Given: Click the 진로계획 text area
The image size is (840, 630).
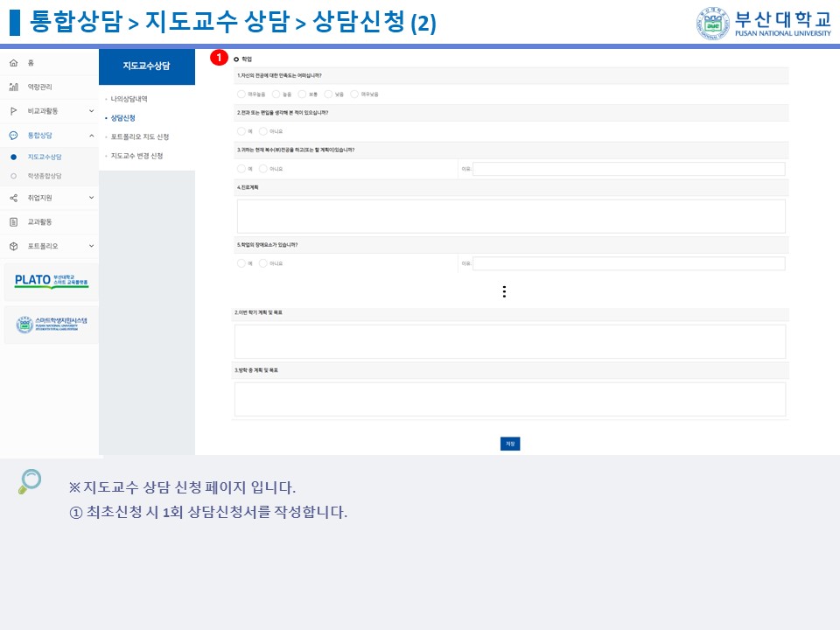Looking at the screenshot, I should pos(511,216).
